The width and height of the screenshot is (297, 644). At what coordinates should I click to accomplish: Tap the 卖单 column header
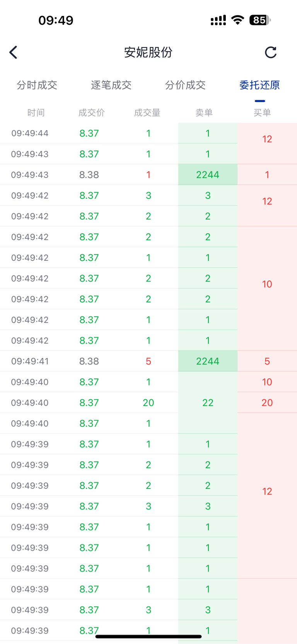204,113
